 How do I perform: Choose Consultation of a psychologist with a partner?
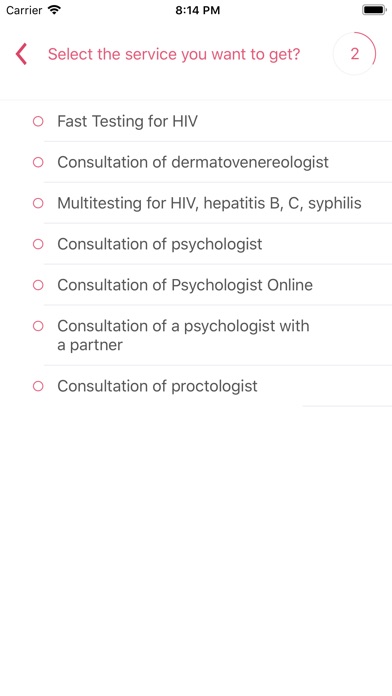[x=183, y=335]
